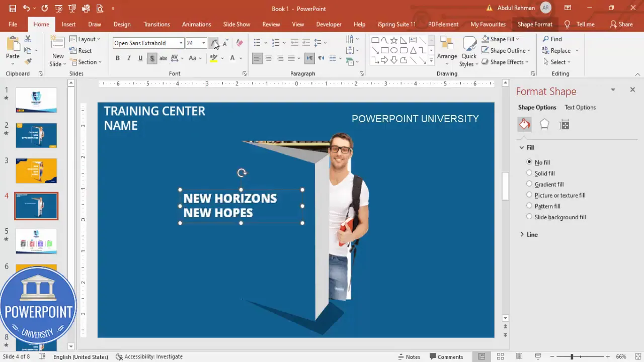644x362 pixels.
Task: Pick the oval shape in the gallery
Action: point(394,50)
